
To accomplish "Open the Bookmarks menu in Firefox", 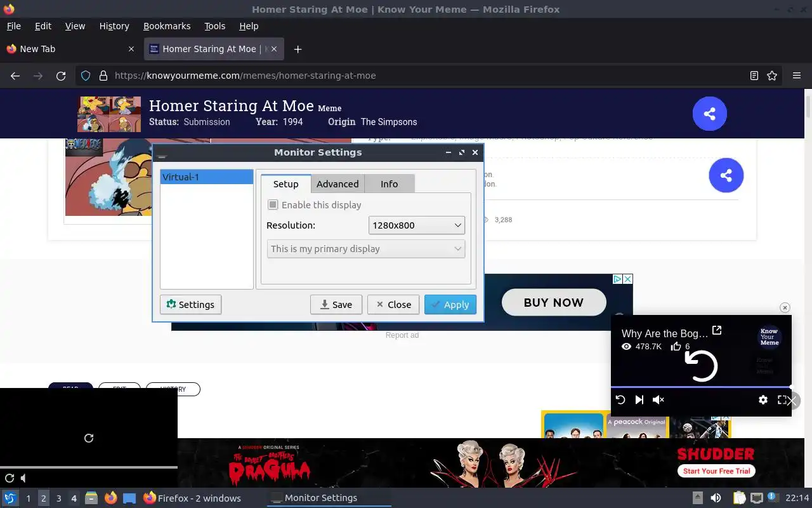I will 167,26.
